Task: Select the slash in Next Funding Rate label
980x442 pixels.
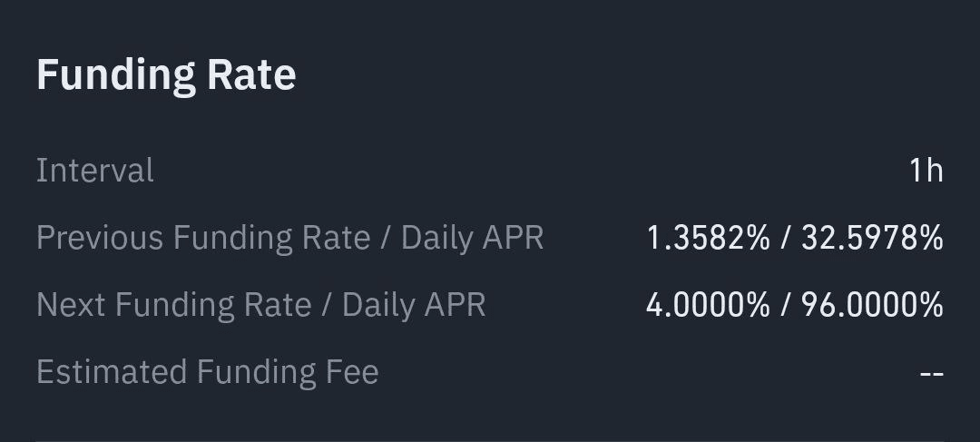Action: pos(327,305)
